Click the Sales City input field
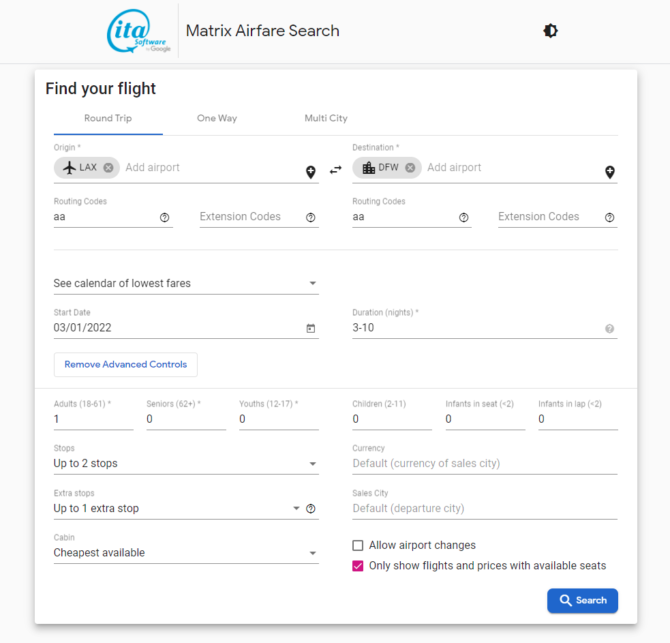The image size is (670, 643). click(485, 508)
